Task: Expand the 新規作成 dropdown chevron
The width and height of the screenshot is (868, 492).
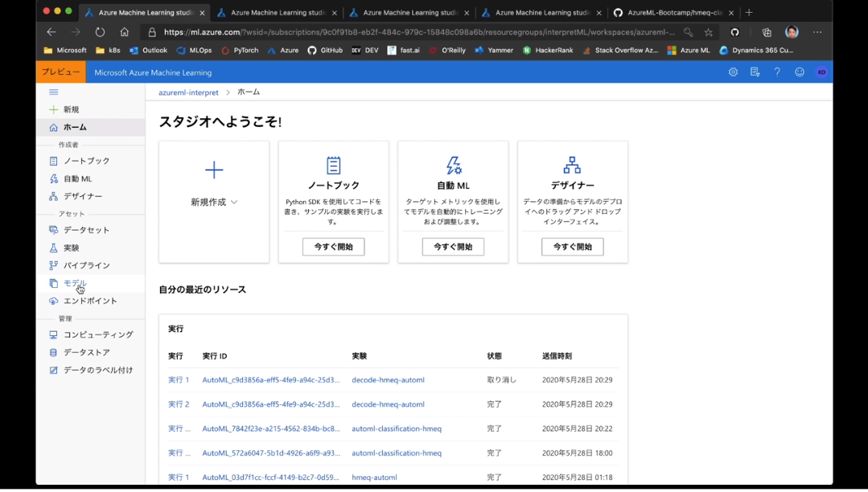Action: 234,203
